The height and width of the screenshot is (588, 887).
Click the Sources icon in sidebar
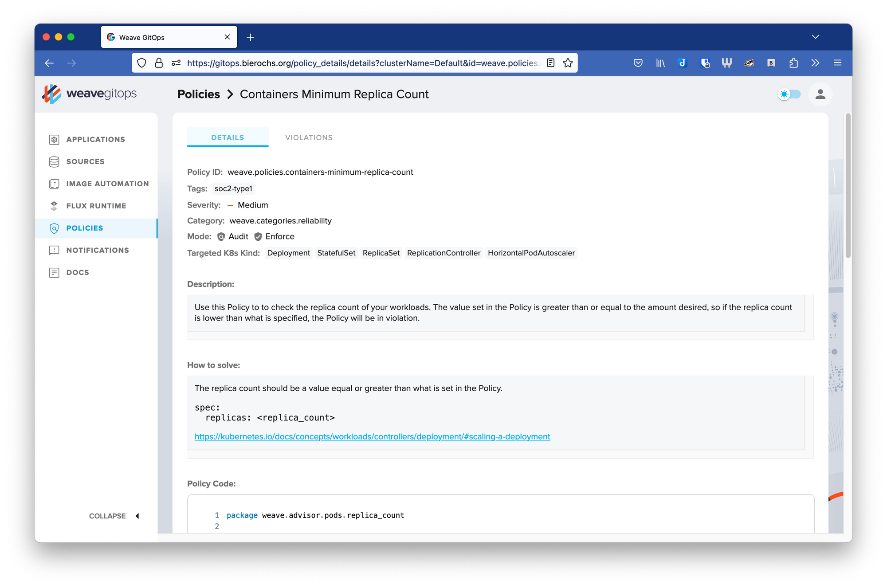(55, 161)
